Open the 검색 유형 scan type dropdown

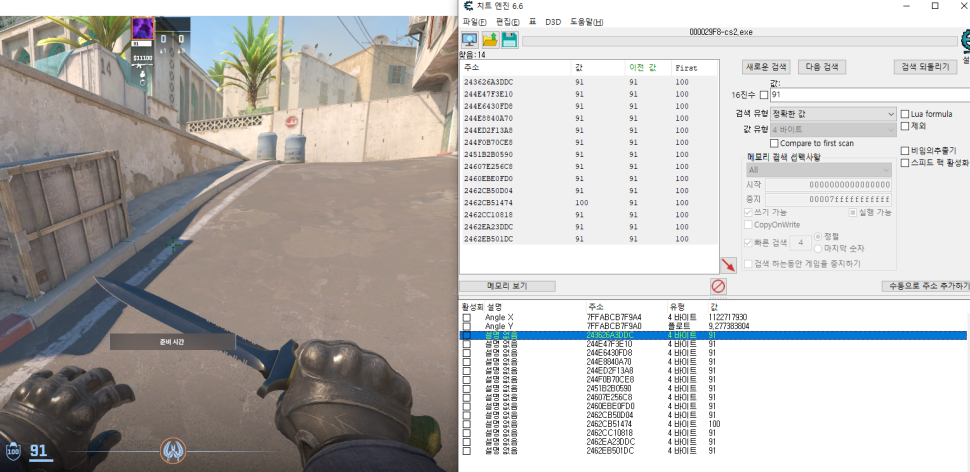point(833,114)
